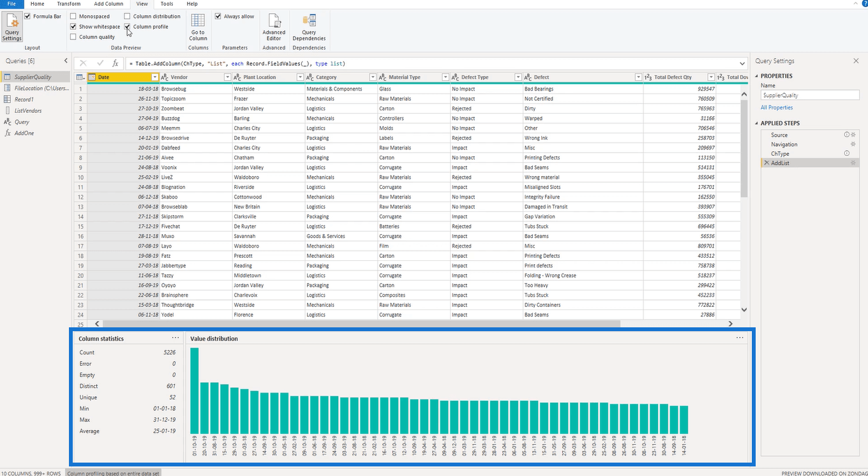Enable the Monospaced checkbox

(73, 16)
